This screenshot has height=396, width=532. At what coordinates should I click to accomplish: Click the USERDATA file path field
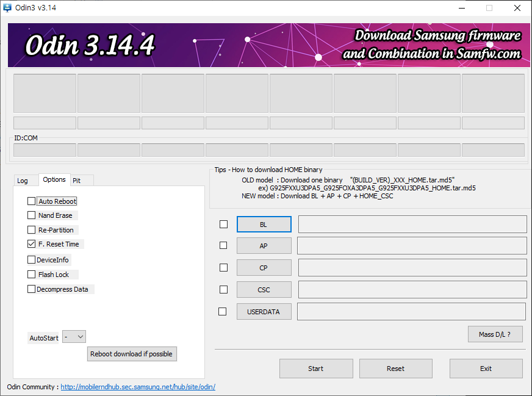412,312
